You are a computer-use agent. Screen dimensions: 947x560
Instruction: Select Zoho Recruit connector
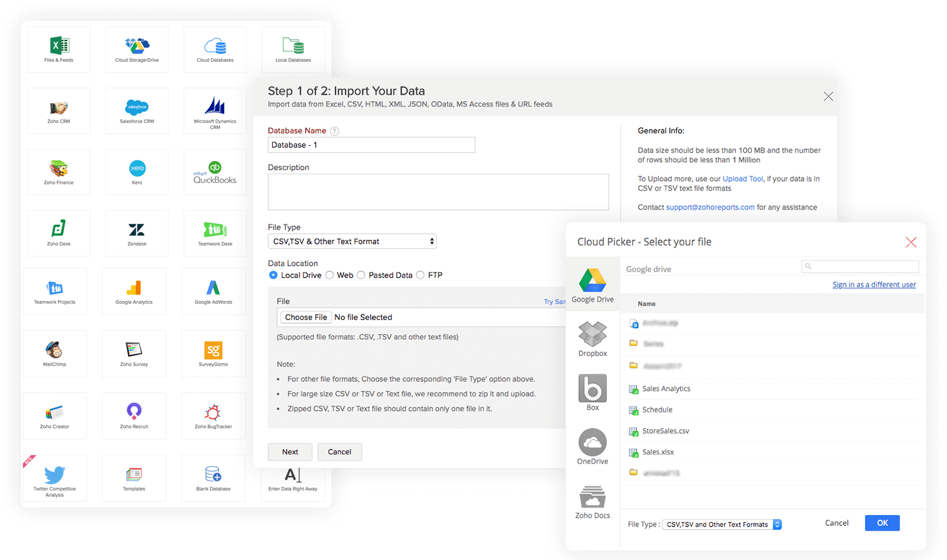pos(134,415)
